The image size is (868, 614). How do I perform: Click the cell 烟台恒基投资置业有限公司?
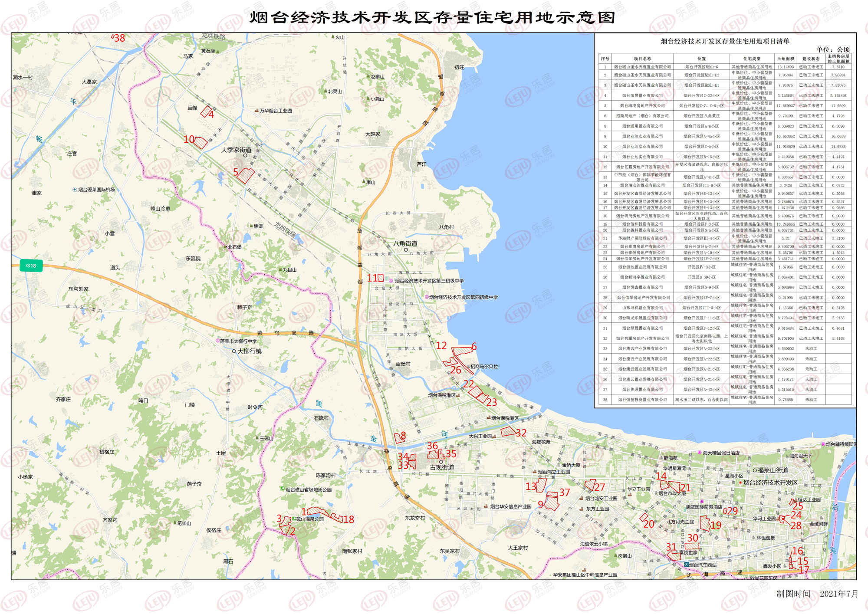[x=642, y=400]
